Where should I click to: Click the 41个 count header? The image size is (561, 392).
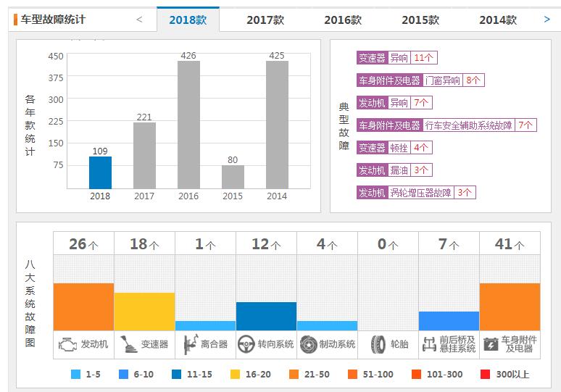[x=510, y=244]
